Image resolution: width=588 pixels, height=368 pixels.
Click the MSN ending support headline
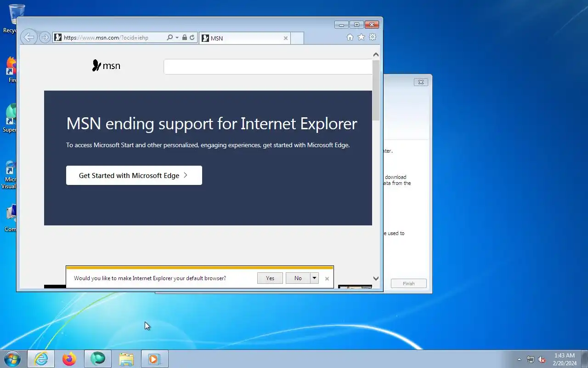coord(211,124)
